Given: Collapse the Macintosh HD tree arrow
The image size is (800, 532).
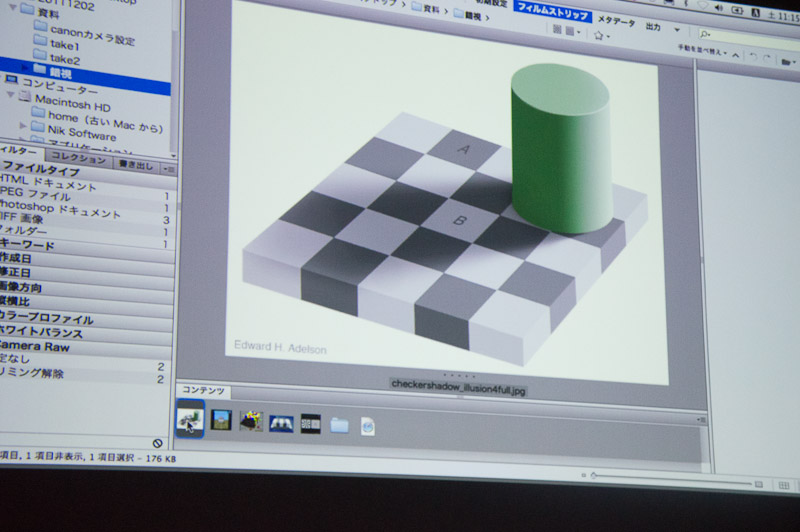Looking at the screenshot, I should [10, 94].
